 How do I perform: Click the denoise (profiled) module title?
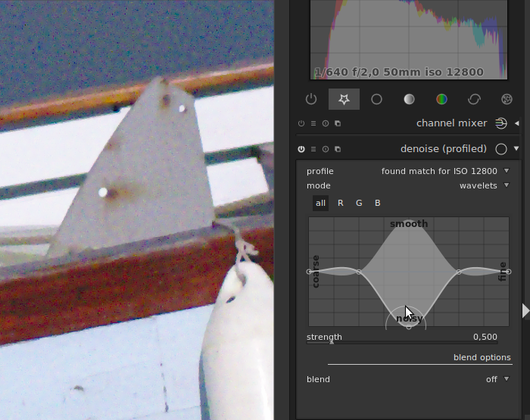coord(444,149)
